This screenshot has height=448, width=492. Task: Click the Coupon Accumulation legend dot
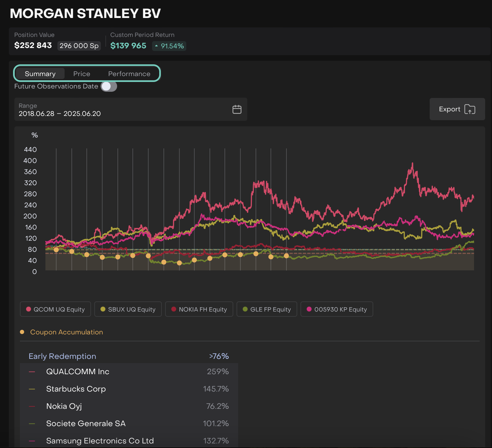(x=22, y=332)
